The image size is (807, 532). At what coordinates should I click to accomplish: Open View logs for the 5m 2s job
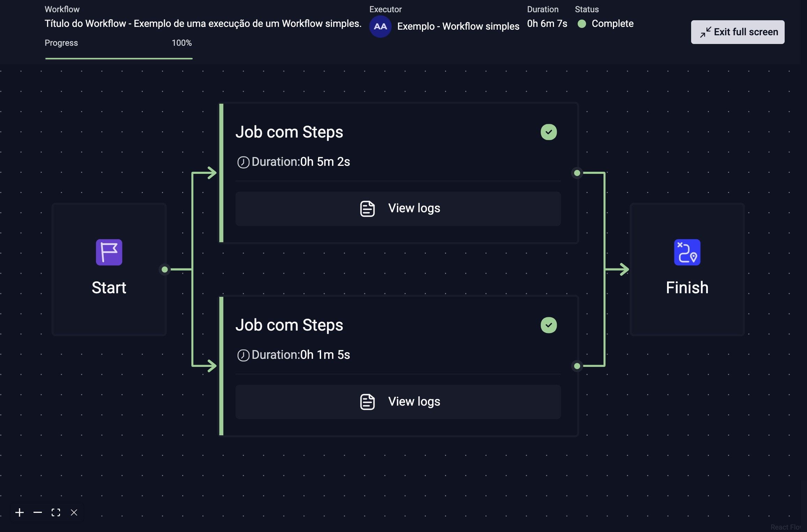398,208
